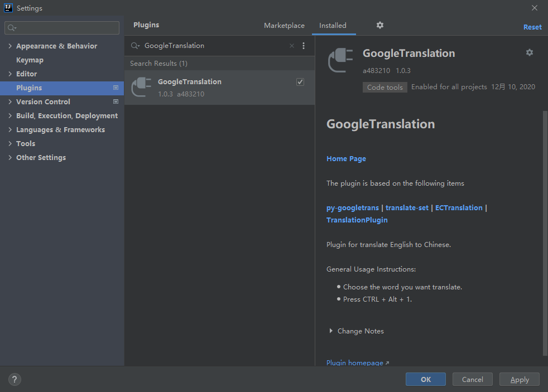Switch to the Marketplace tab
Viewport: 548px width, 392px height.
coord(284,26)
